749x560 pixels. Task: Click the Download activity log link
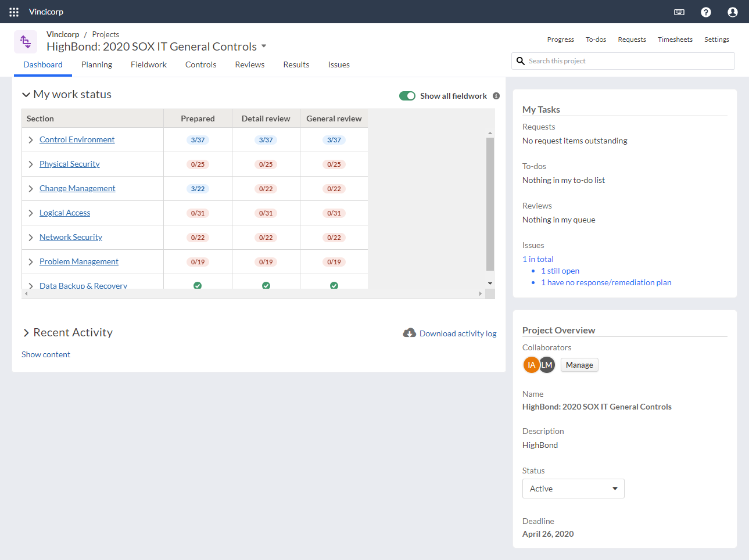tap(458, 333)
